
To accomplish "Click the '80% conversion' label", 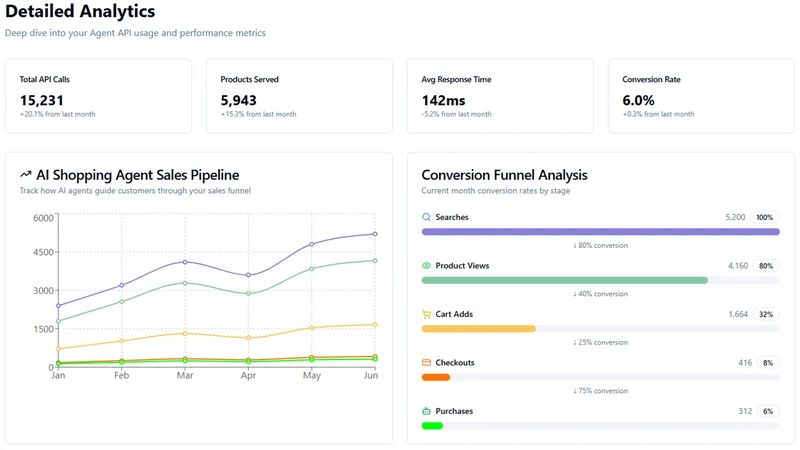I will (601, 245).
